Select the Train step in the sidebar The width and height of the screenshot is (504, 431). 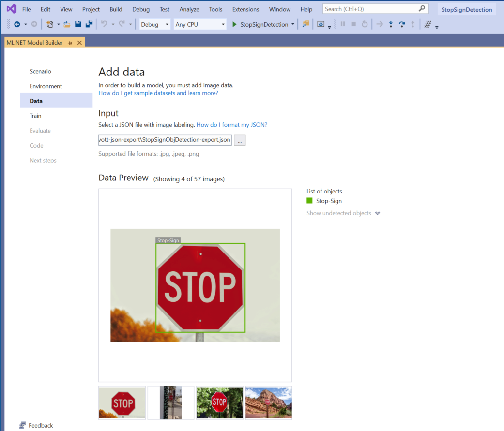pyautogui.click(x=35, y=116)
